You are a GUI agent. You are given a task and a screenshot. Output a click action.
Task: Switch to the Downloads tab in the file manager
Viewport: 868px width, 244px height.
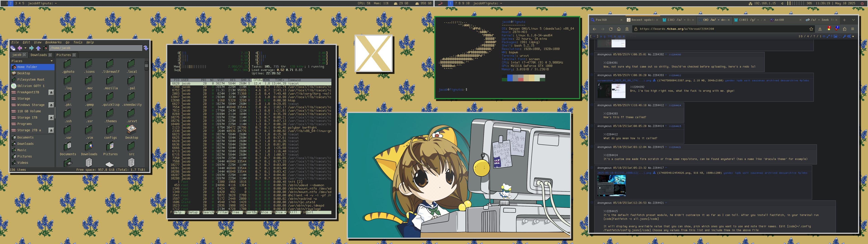tap(41, 55)
